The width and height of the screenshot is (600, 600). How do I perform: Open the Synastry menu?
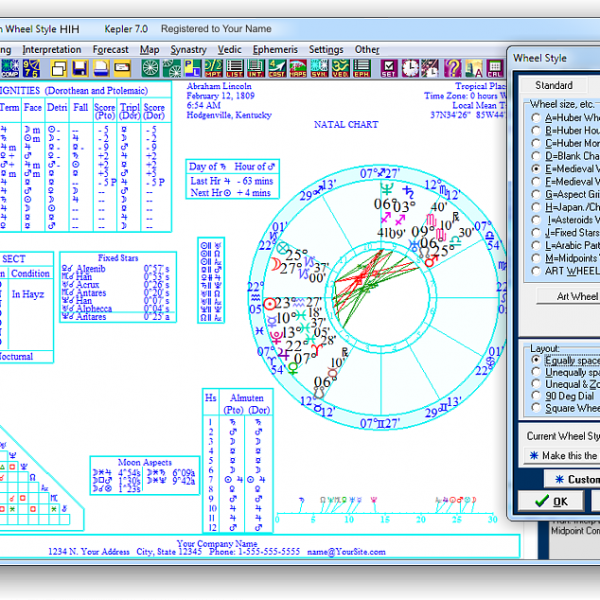point(188,49)
